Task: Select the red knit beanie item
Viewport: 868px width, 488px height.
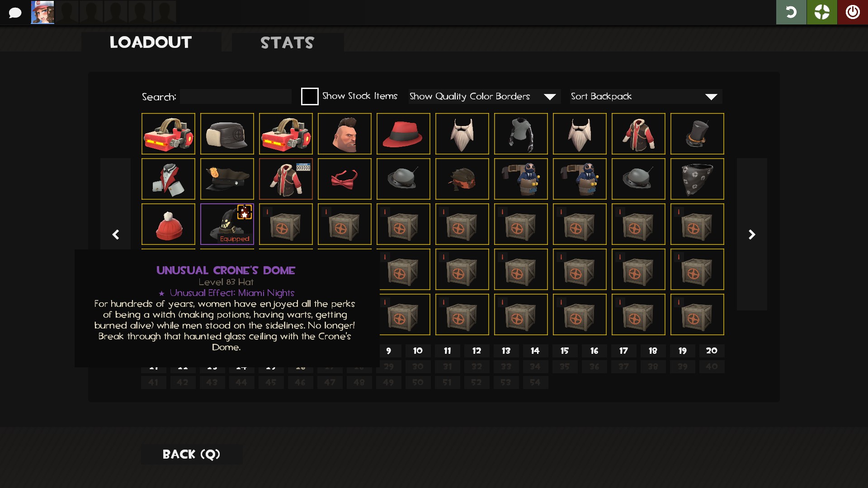Action: (168, 224)
